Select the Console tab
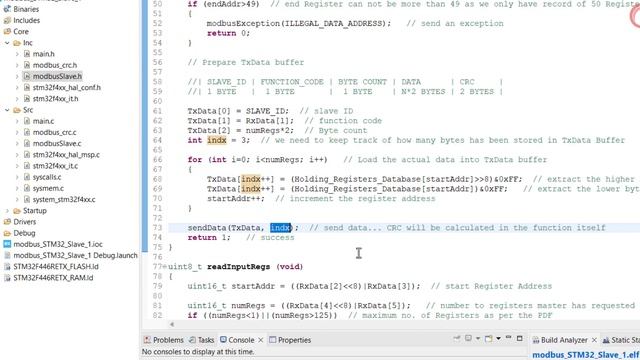 tap(237, 340)
